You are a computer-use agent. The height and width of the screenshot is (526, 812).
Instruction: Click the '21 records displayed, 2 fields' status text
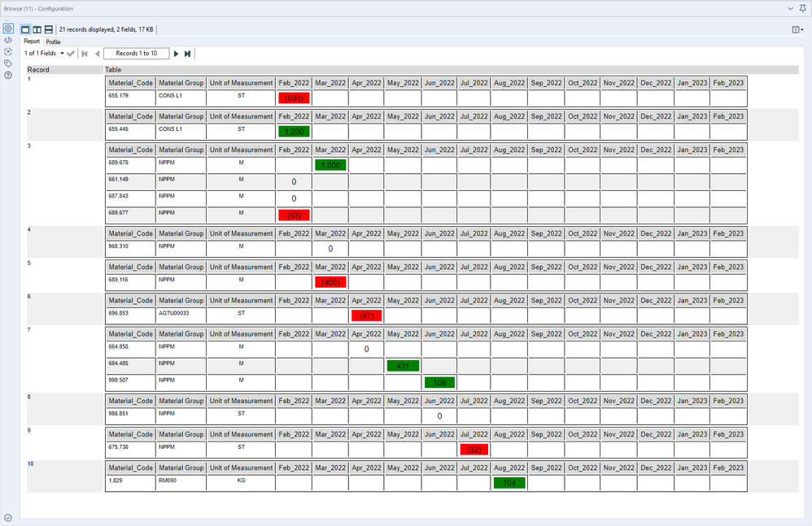[x=106, y=29]
